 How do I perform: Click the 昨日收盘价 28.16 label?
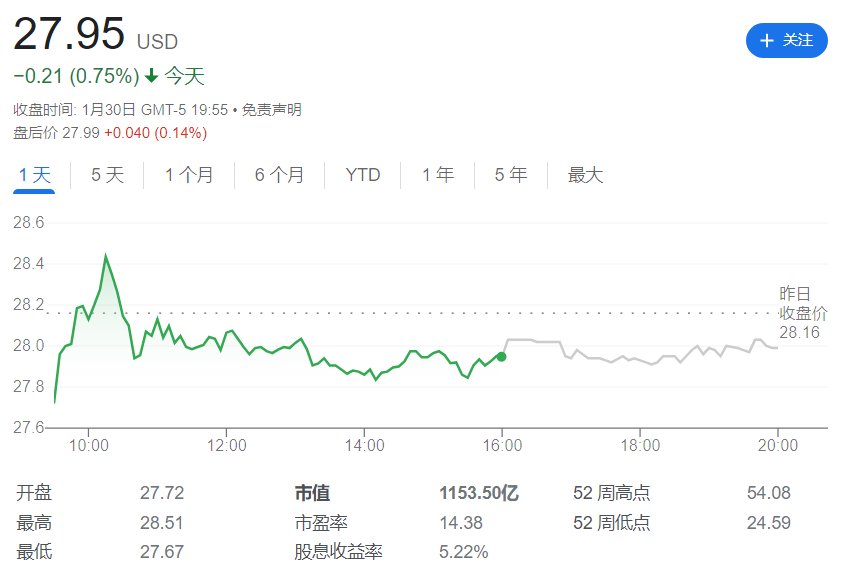(803, 313)
